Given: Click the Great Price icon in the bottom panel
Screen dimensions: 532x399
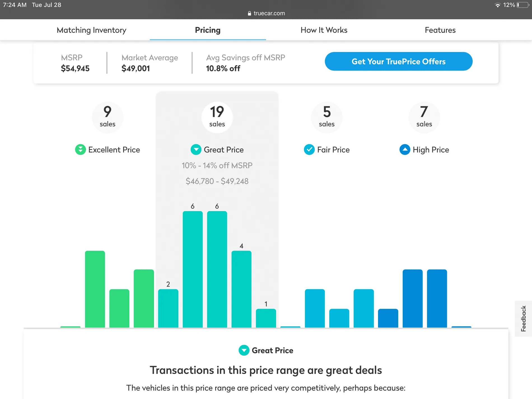Looking at the screenshot, I should point(244,350).
